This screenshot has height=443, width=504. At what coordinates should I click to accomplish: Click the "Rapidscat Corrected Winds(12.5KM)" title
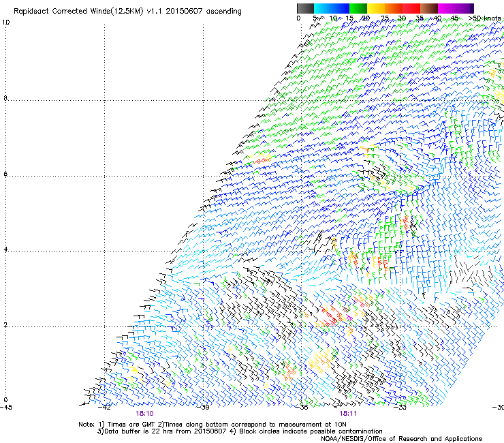coord(78,12)
